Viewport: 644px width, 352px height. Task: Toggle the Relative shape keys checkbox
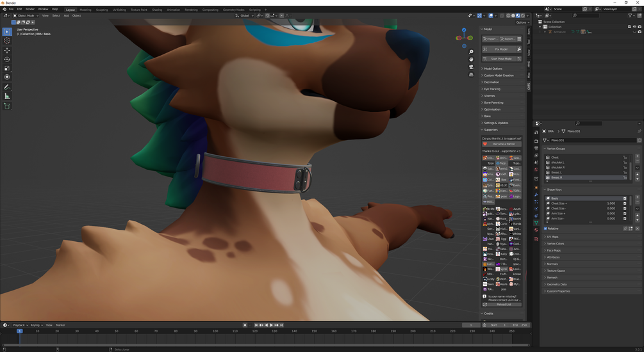coord(545,228)
